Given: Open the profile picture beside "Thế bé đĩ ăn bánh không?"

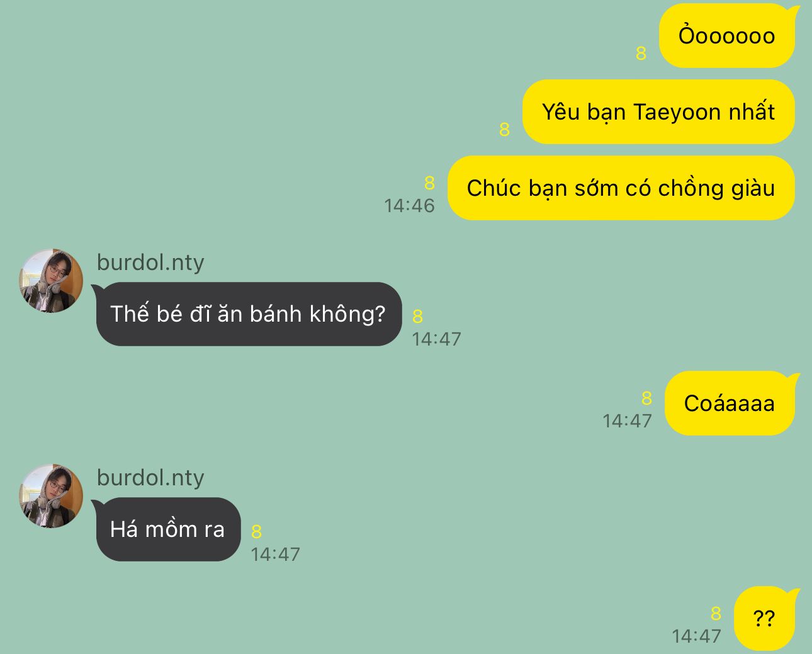Looking at the screenshot, I should pos(51,281).
